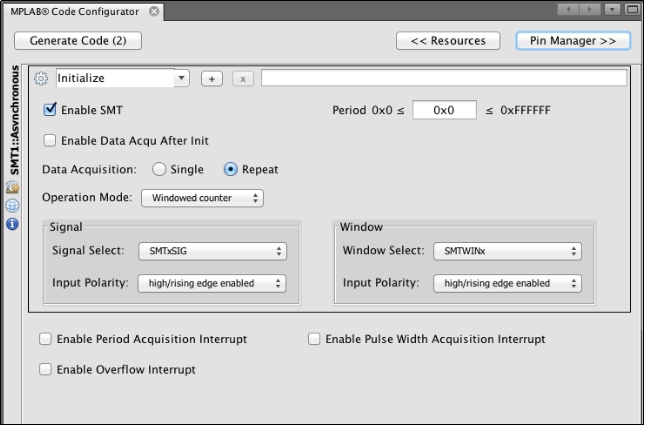Tick Enable Overflow Interrupt checkbox
This screenshot has height=426, width=645.
click(x=45, y=369)
